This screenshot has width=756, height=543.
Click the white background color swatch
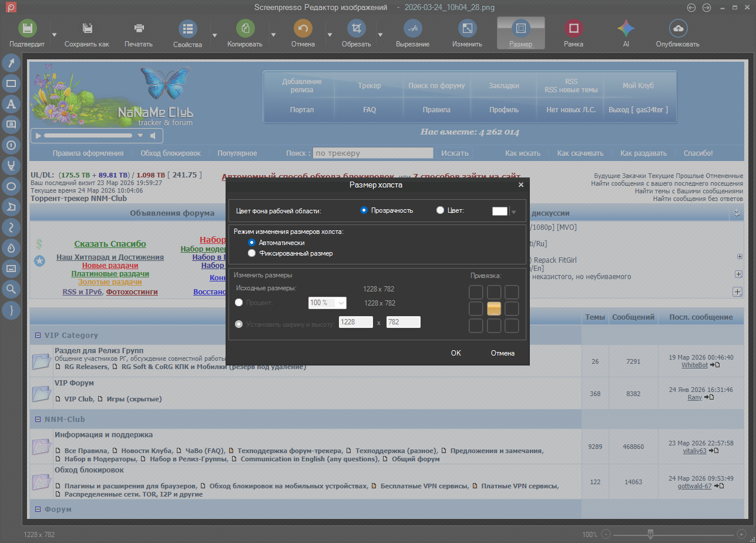499,212
